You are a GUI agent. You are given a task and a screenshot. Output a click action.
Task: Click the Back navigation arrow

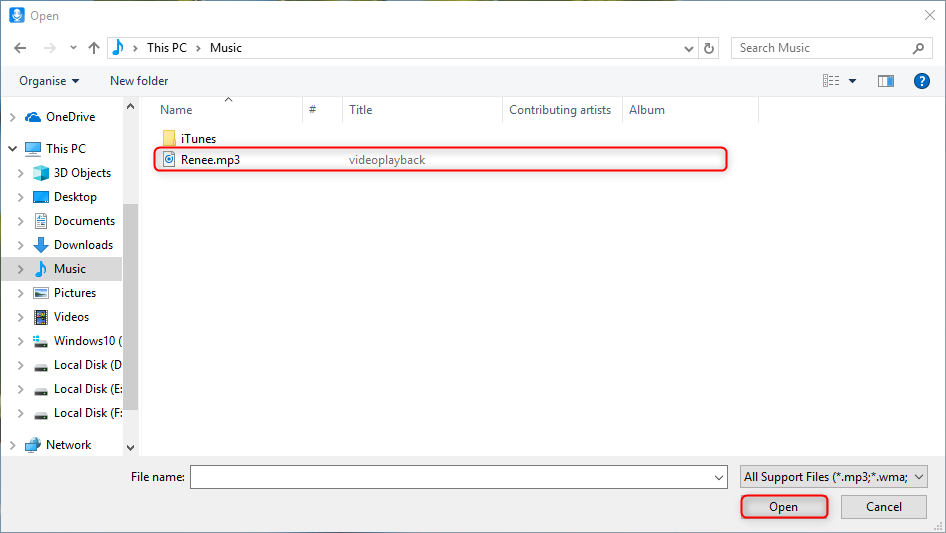[x=20, y=48]
